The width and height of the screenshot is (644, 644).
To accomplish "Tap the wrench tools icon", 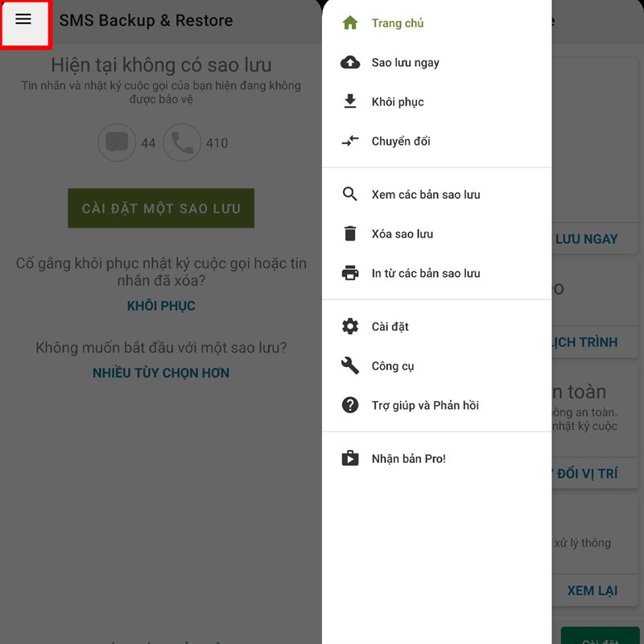I will (350, 365).
